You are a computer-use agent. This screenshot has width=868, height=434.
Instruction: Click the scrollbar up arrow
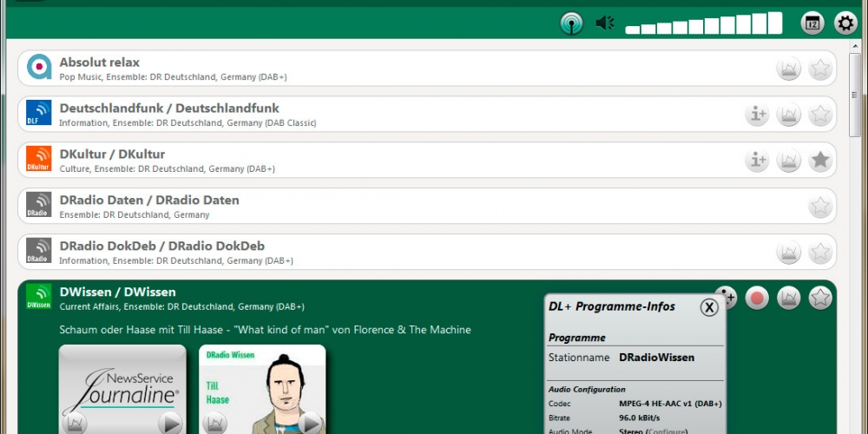tap(855, 46)
